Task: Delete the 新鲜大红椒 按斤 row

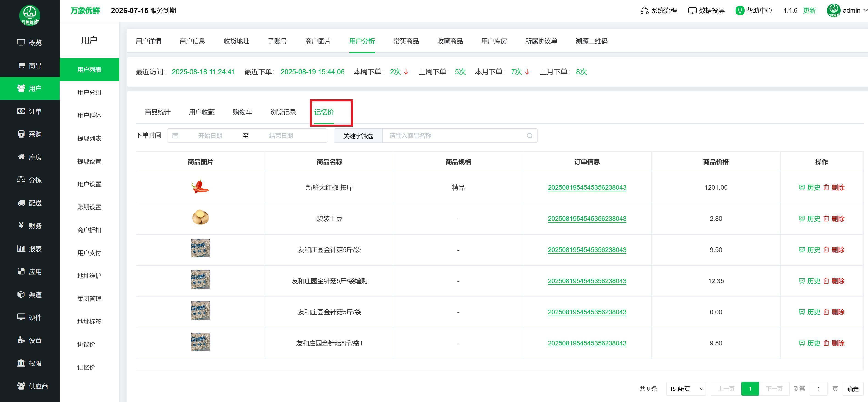Action: (834, 188)
